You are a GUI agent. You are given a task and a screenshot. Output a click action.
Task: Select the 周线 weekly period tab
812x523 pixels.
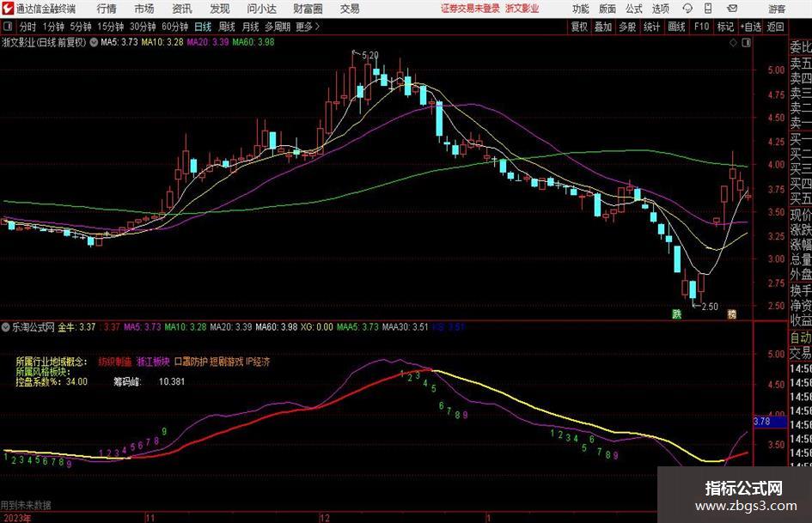[x=226, y=27]
